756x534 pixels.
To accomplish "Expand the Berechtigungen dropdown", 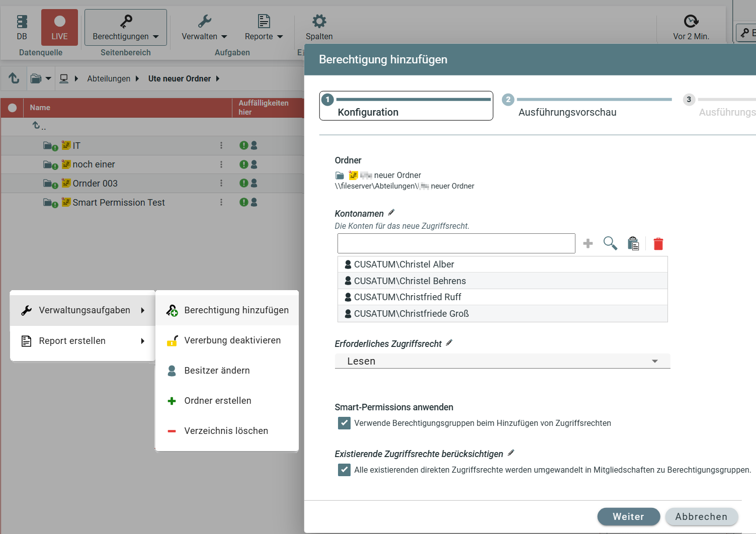I will coord(125,28).
